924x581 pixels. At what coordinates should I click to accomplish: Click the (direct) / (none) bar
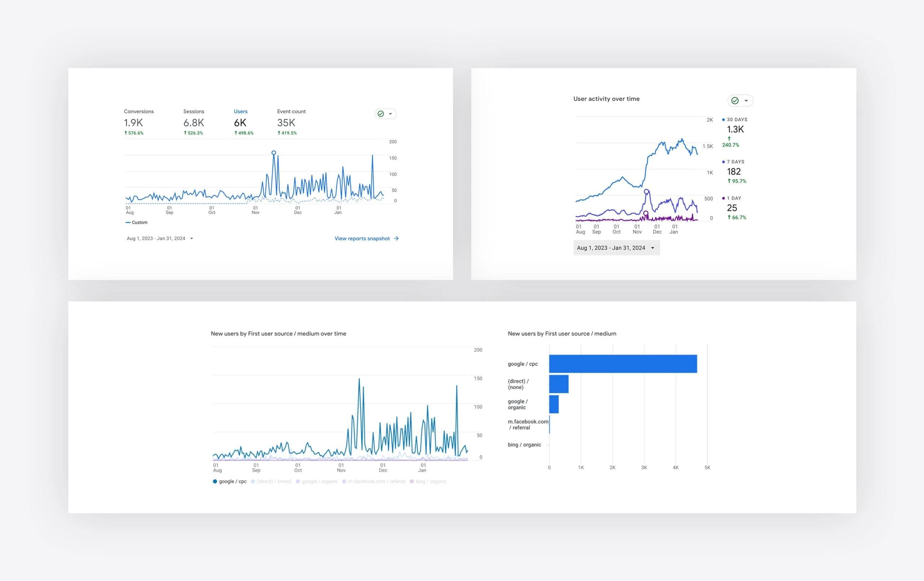pyautogui.click(x=558, y=384)
